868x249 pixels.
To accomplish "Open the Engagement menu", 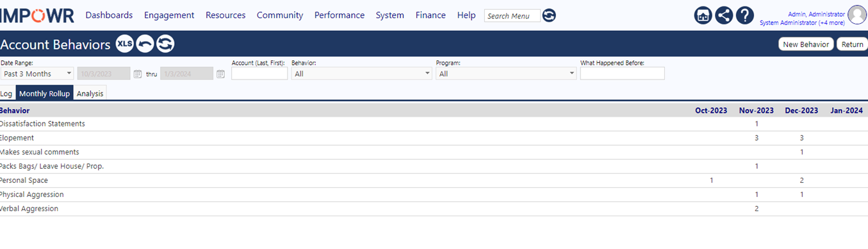I will click(x=169, y=15).
